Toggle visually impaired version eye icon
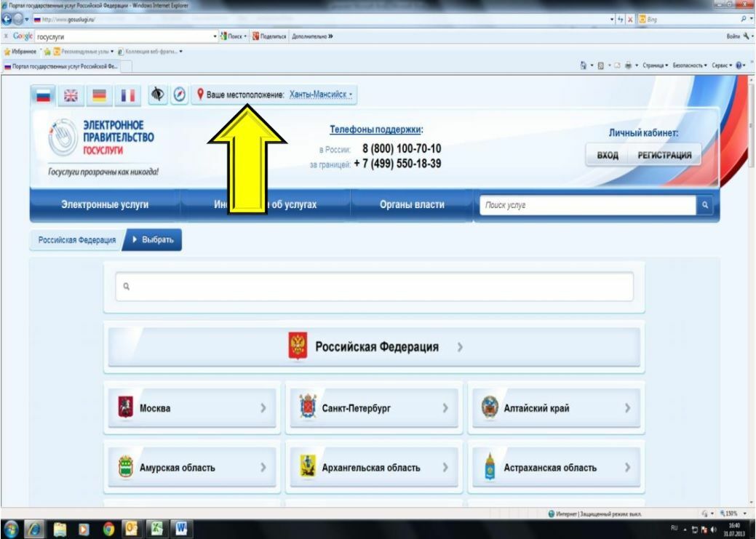This screenshot has width=756, height=539. [158, 95]
